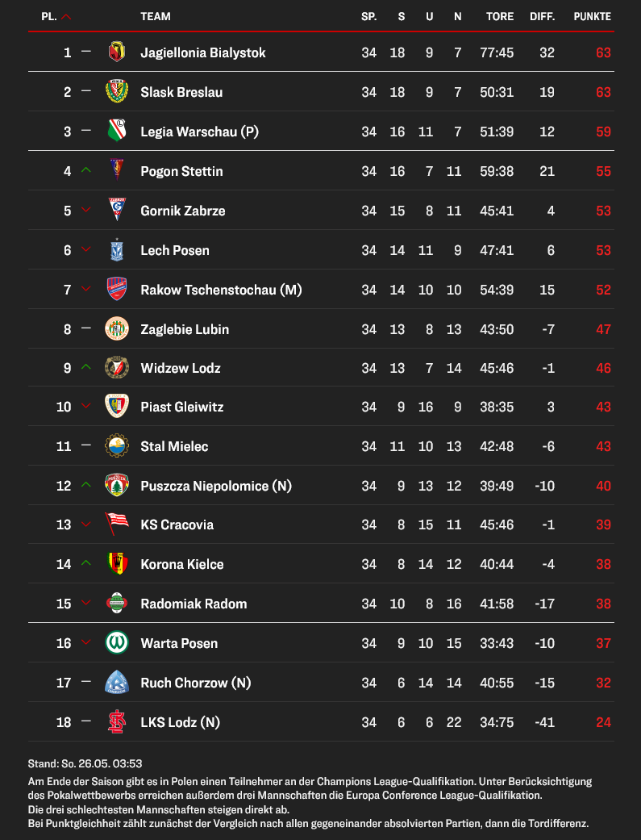The height and width of the screenshot is (840, 641).
Task: Click the LKS Lodz red crest
Action: click(117, 721)
